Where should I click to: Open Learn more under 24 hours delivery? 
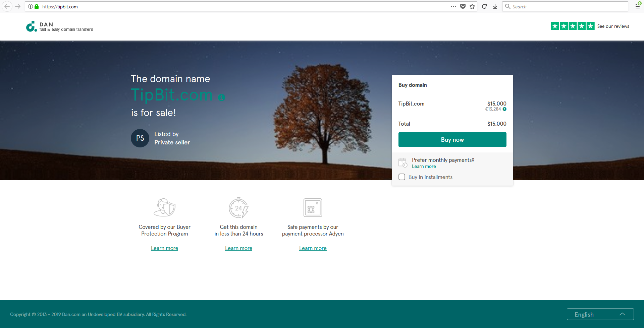click(238, 248)
